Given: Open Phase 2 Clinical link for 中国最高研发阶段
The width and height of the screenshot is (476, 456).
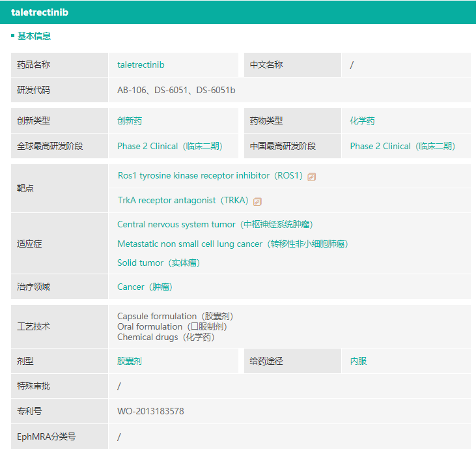Looking at the screenshot, I should pyautogui.click(x=402, y=146).
